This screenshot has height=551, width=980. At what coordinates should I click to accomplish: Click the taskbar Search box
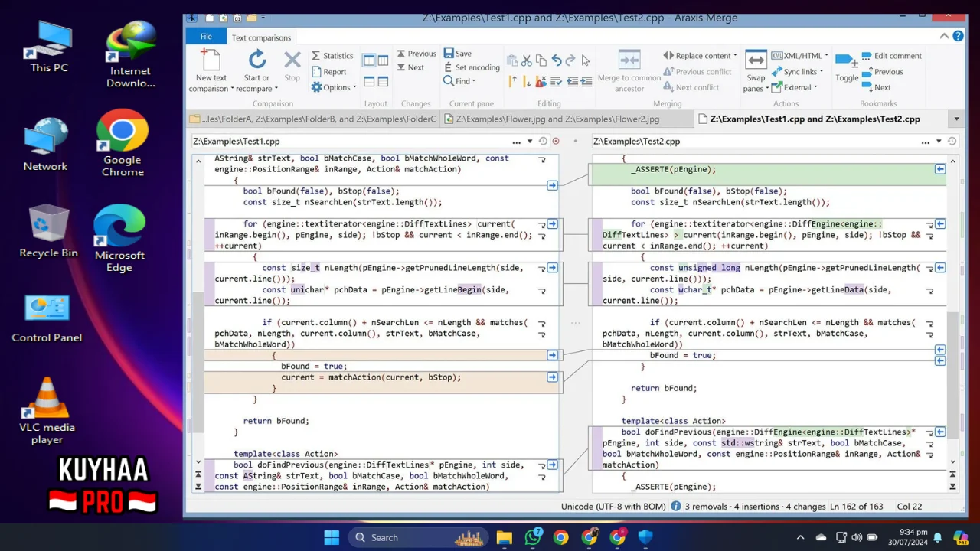pos(418,537)
